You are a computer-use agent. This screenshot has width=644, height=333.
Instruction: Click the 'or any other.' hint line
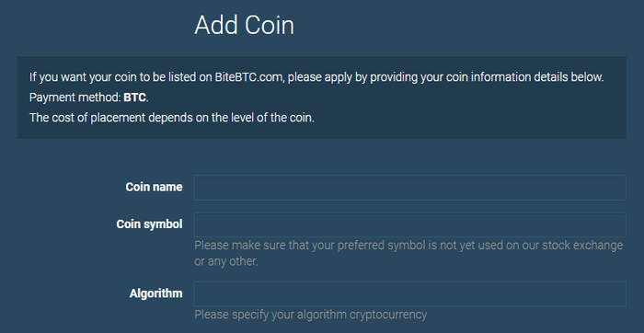pos(226,261)
